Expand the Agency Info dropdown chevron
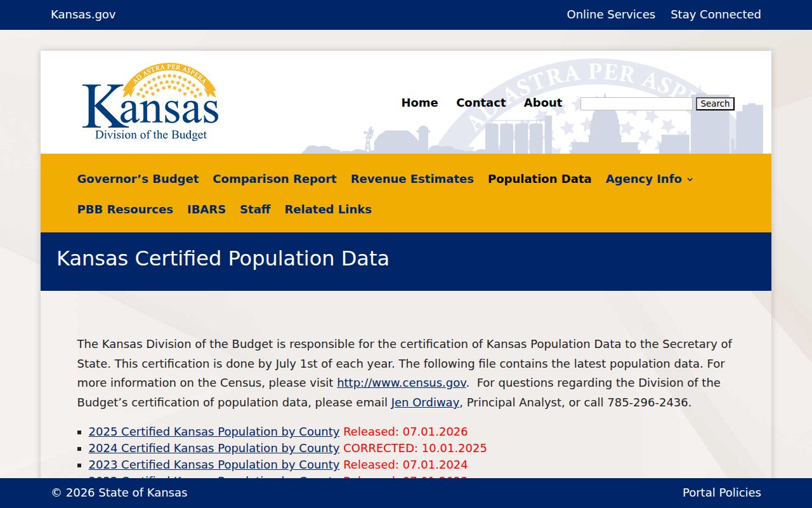Image resolution: width=812 pixels, height=508 pixels. [x=690, y=180]
